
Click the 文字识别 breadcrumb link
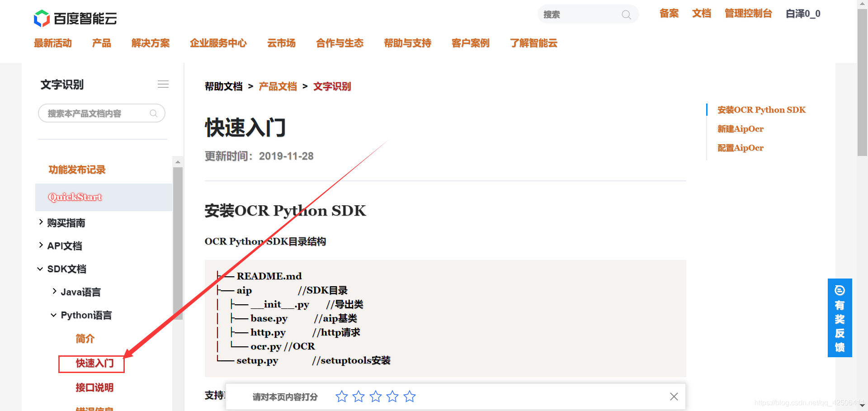click(x=332, y=86)
